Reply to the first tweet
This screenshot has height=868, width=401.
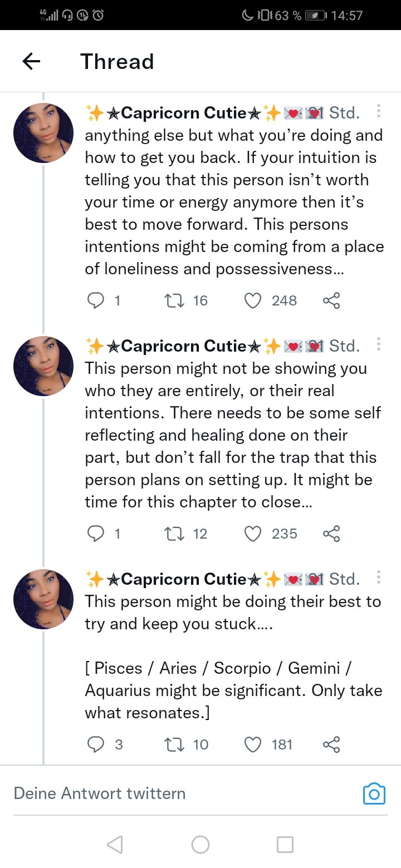click(96, 300)
